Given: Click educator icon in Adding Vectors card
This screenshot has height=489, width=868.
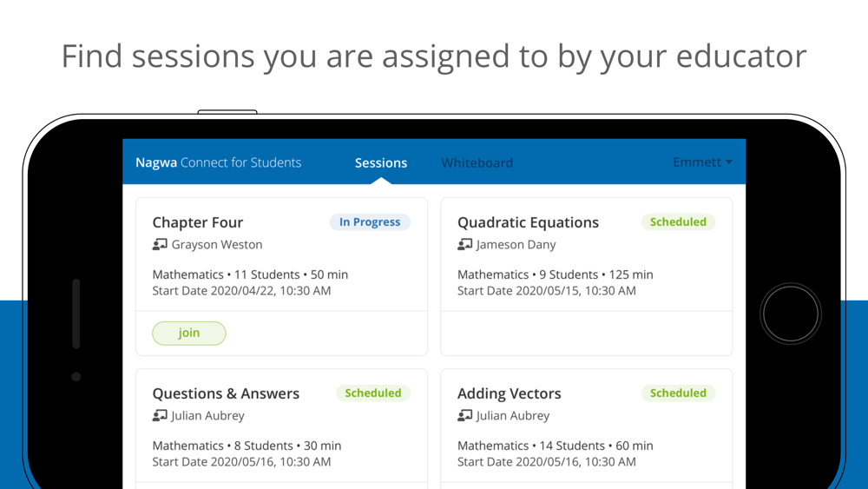Looking at the screenshot, I should click(x=464, y=415).
